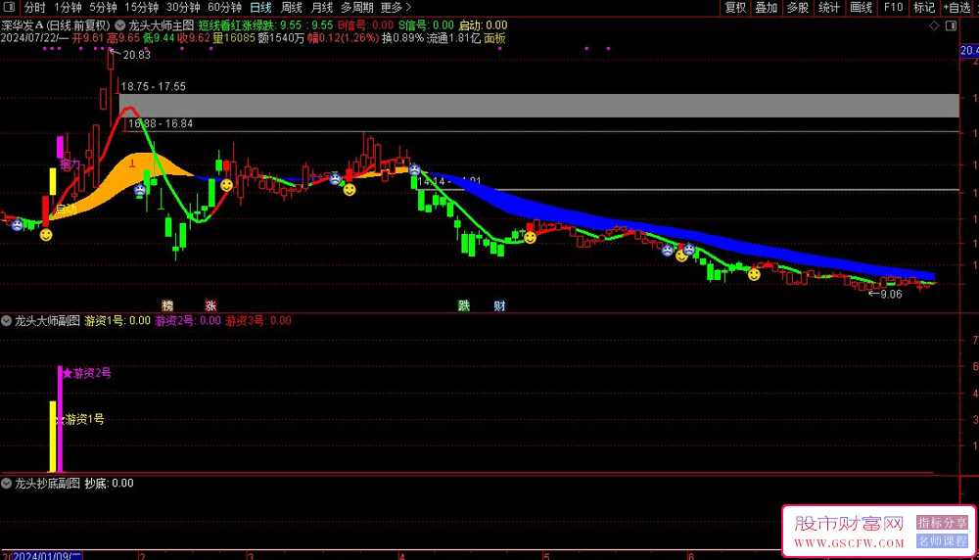
Task: Click the 2024/07/22 date in quote line
Action: (30, 38)
